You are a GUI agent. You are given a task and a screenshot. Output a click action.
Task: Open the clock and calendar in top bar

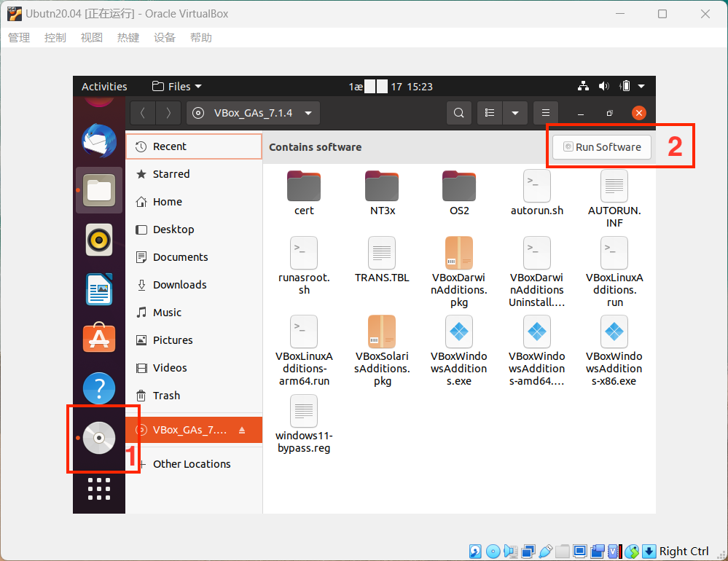coord(391,86)
